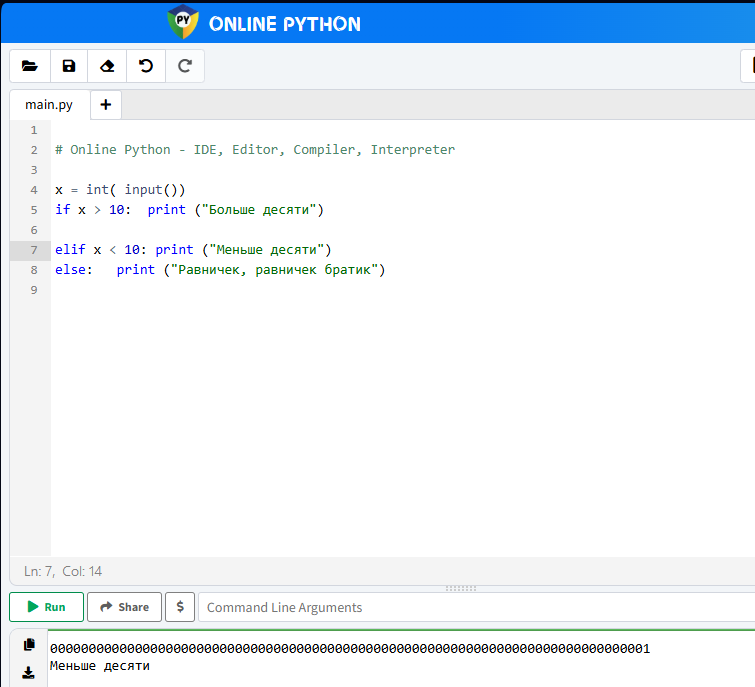Click the Ln 7, Col 14 status indicator
Screen dimensions: 755x687
coord(63,571)
